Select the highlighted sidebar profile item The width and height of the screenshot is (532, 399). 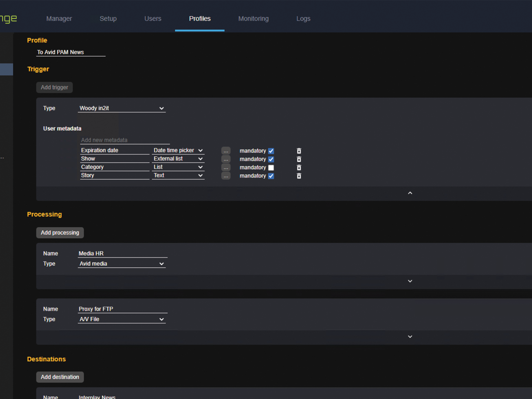click(x=6, y=69)
